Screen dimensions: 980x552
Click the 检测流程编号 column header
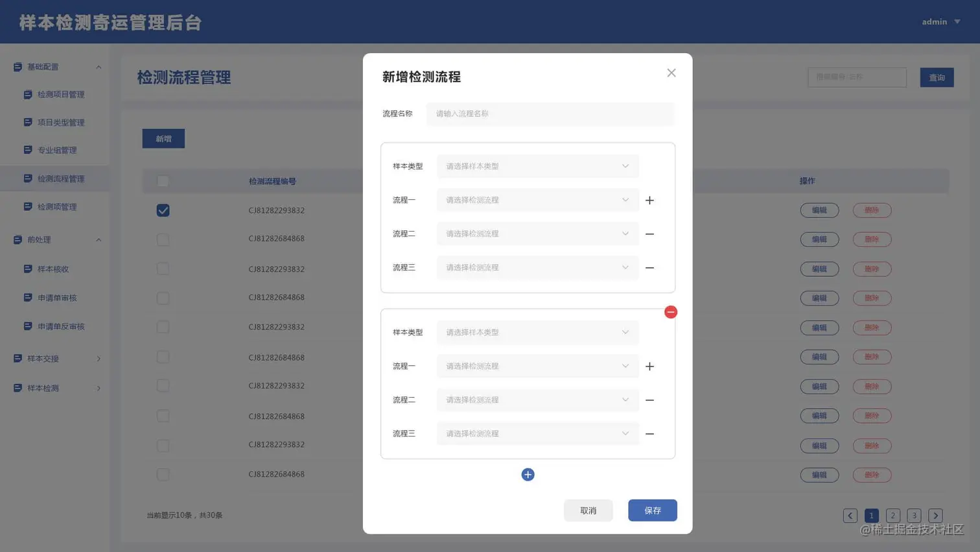click(272, 182)
